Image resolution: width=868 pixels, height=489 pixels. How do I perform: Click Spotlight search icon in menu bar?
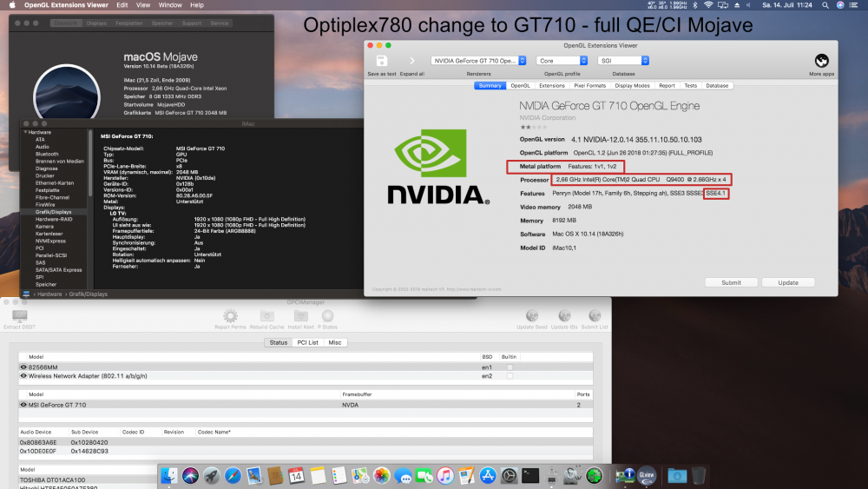click(825, 5)
